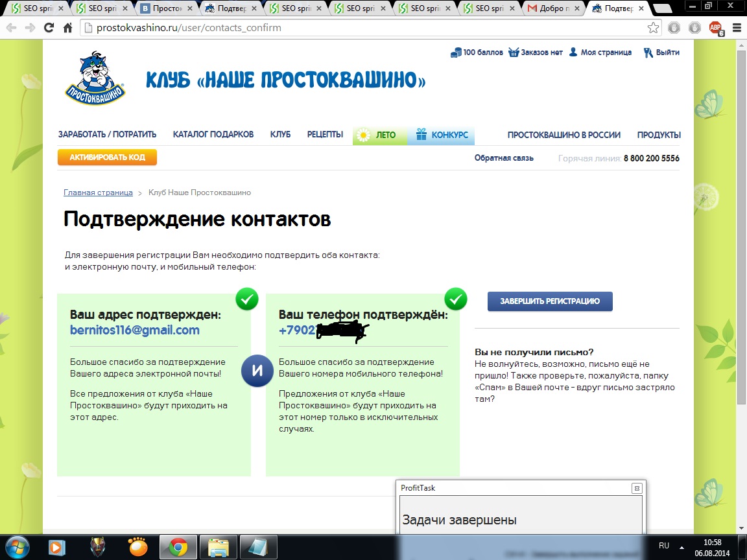
Task: Click the Выйти keys icon
Action: [x=648, y=52]
